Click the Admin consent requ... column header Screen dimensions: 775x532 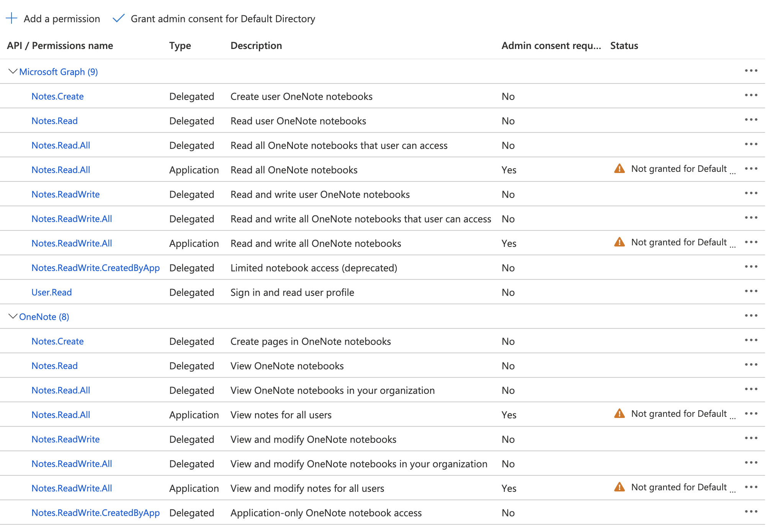pyautogui.click(x=551, y=46)
